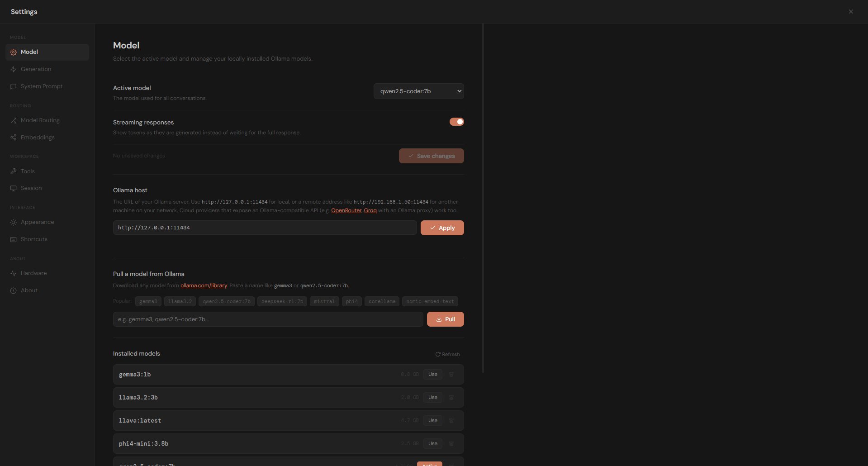Screen dimensions: 868x466
Task: Click the Pull download button
Action: (x=445, y=319)
